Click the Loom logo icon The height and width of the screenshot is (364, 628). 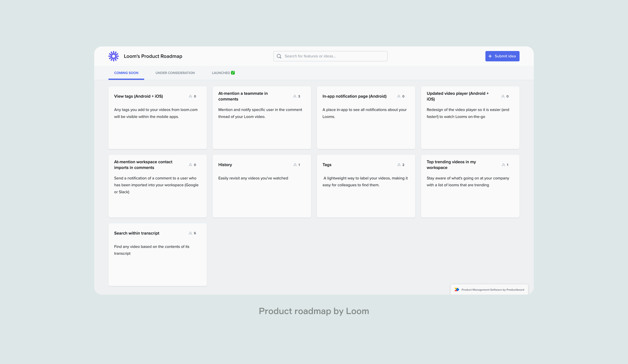(x=113, y=56)
